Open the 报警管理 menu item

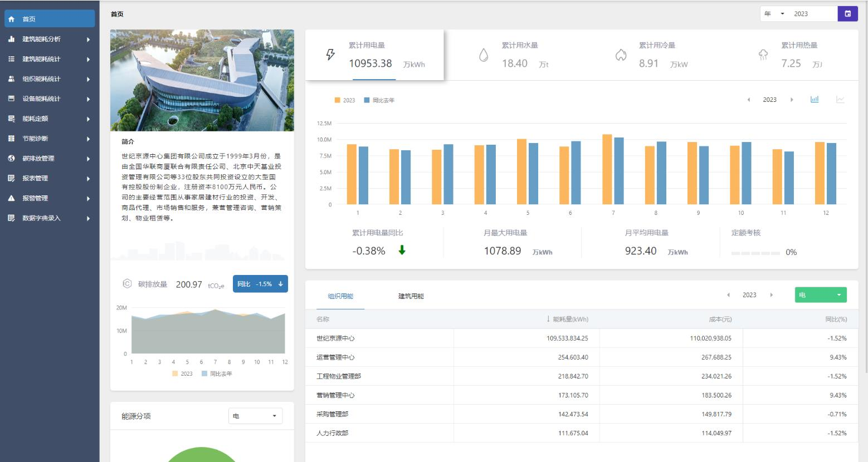(50, 198)
